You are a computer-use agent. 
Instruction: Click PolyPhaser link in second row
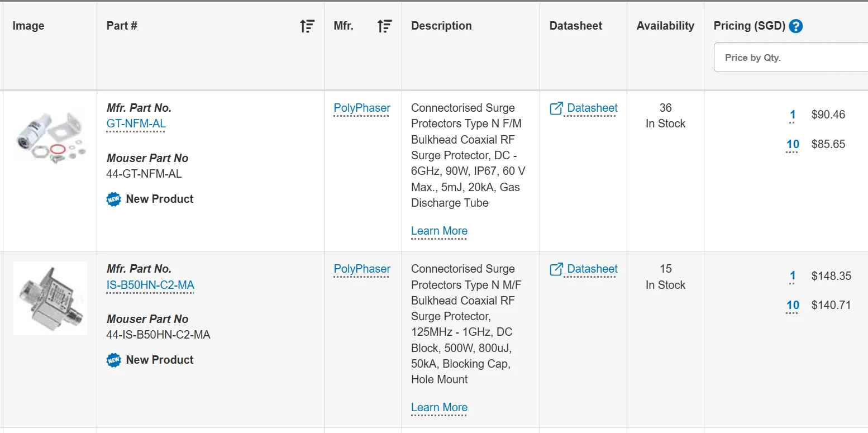coord(362,269)
